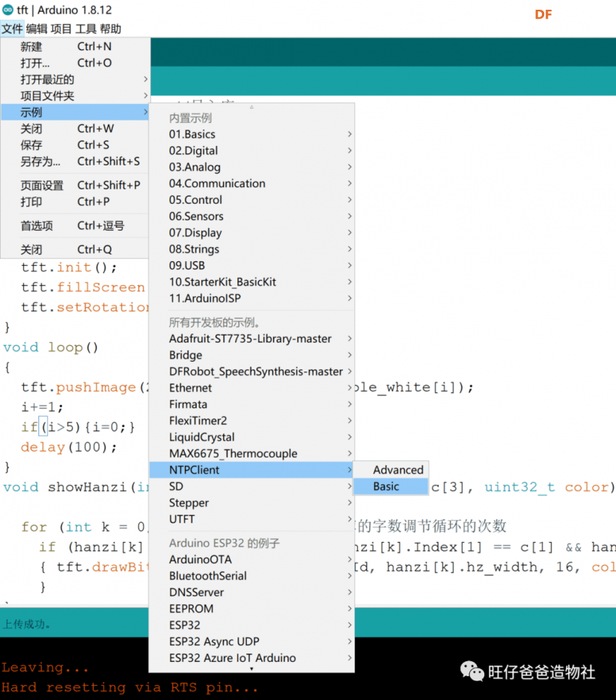Open Stepper library examples
This screenshot has height=700, width=616.
pyautogui.click(x=251, y=502)
